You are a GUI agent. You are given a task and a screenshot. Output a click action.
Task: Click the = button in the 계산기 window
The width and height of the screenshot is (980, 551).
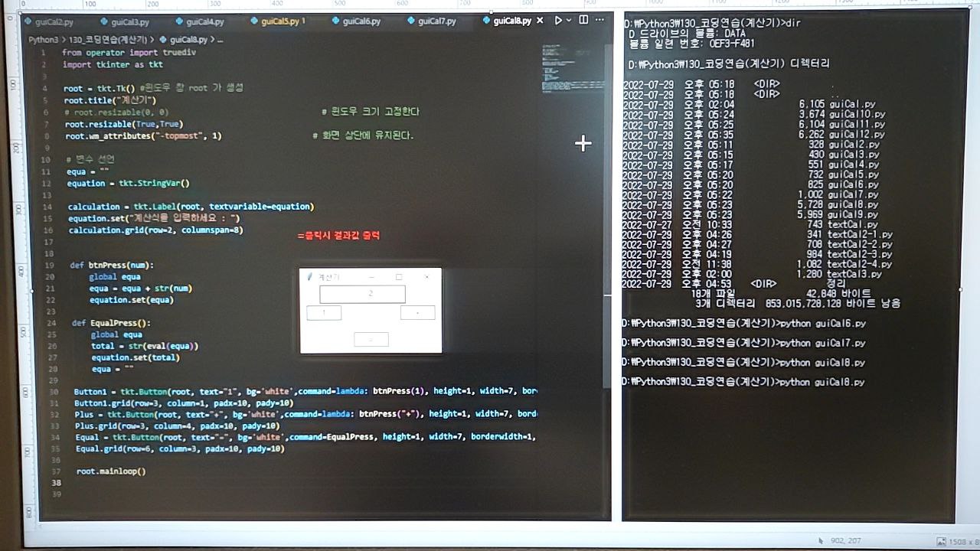click(x=371, y=339)
